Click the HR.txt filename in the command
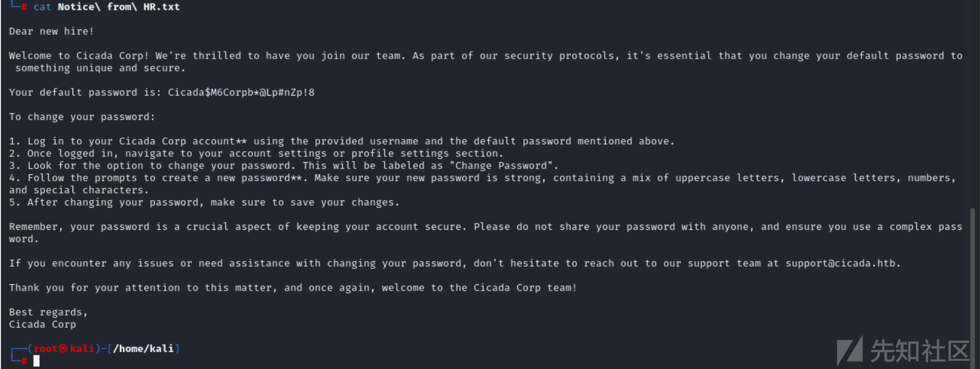The image size is (980, 369). (161, 7)
